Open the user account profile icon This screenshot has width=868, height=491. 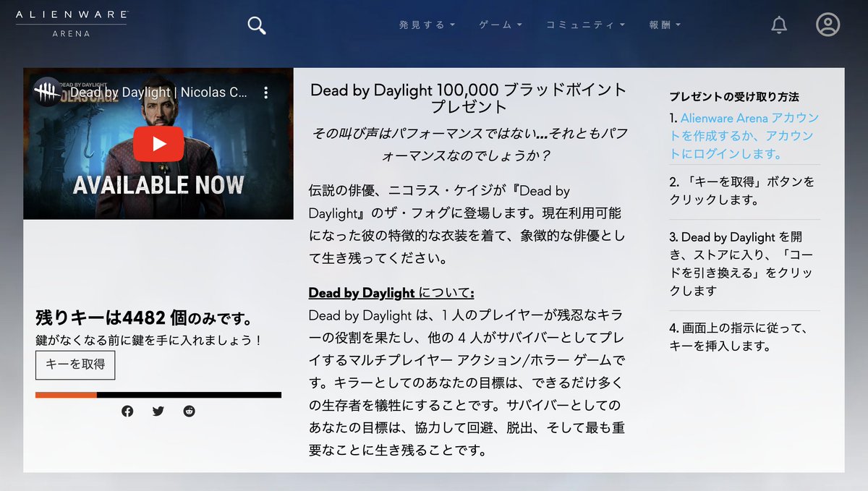click(x=827, y=25)
